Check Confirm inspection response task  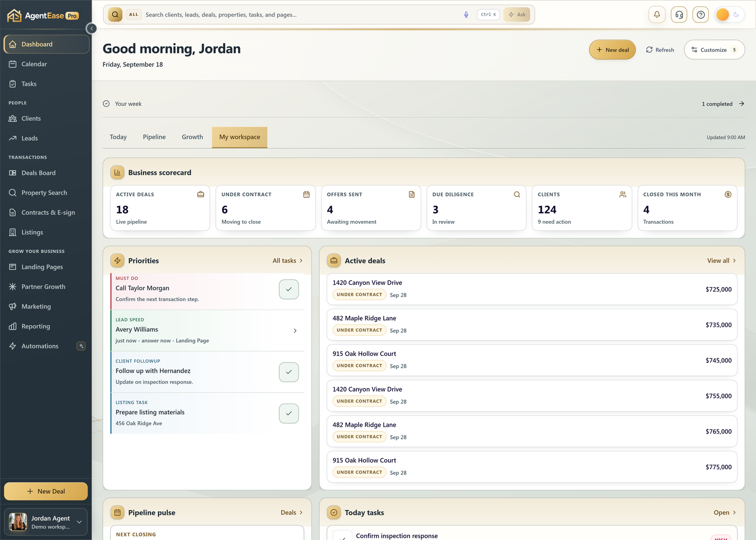(x=342, y=536)
